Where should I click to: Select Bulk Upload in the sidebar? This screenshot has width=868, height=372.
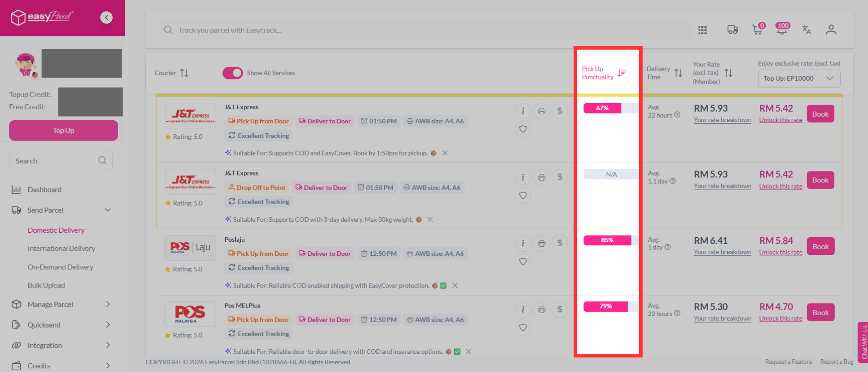[46, 285]
